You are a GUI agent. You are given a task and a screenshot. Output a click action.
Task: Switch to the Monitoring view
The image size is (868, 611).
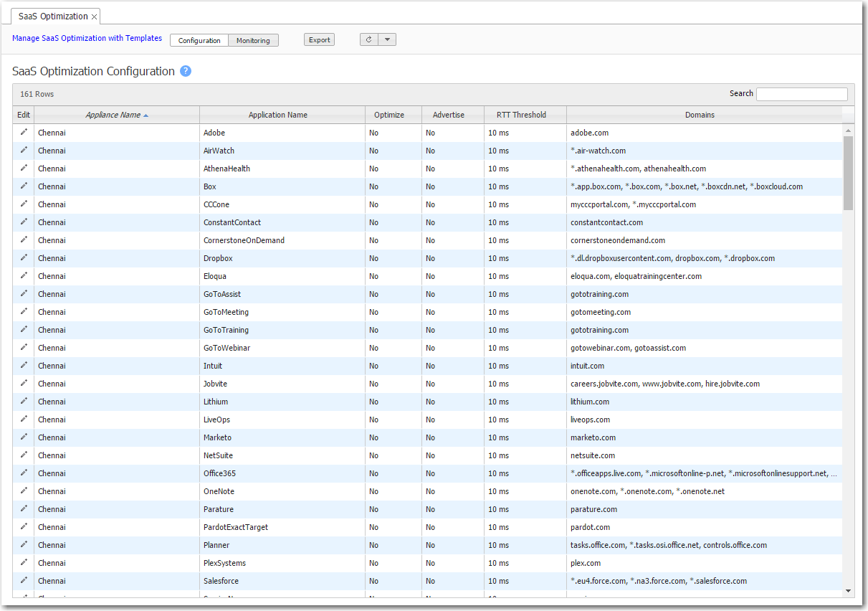253,40
